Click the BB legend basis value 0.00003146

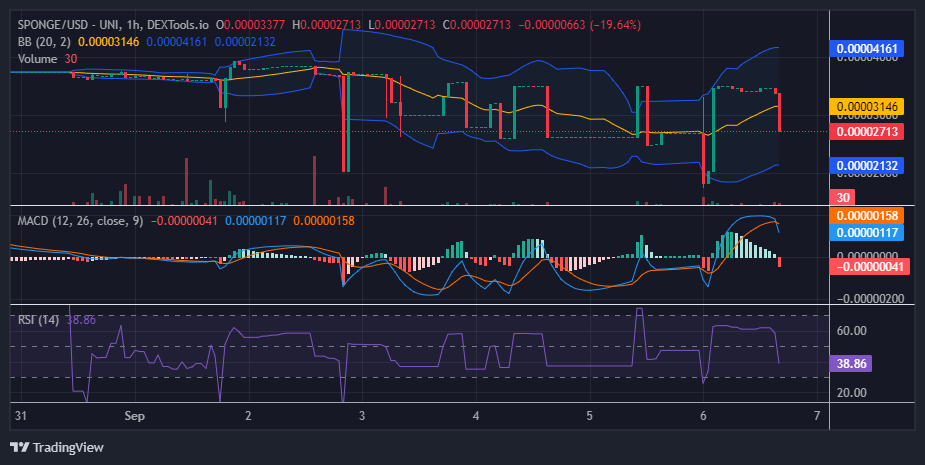[x=109, y=42]
